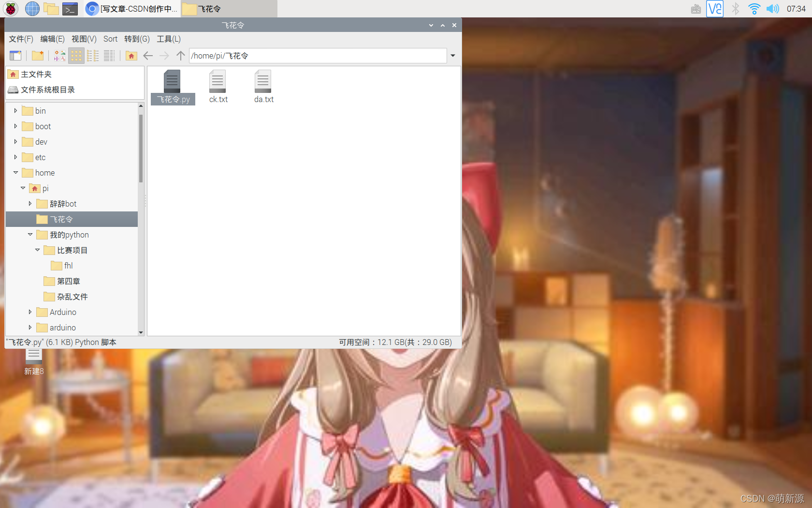Open the Raspberry Pi main menu
This screenshot has height=508, width=812.
tap(11, 9)
